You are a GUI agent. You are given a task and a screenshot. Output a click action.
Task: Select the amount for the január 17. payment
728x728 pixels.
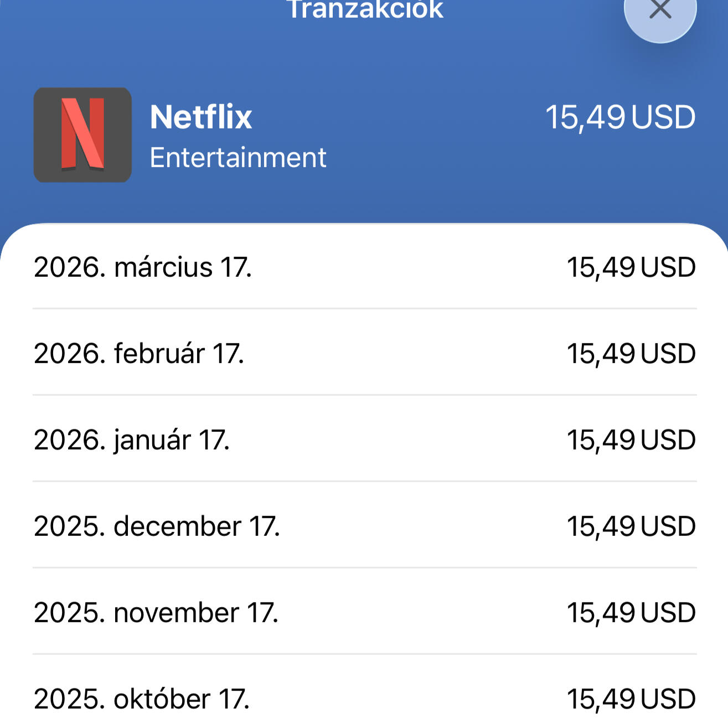pos(631,440)
